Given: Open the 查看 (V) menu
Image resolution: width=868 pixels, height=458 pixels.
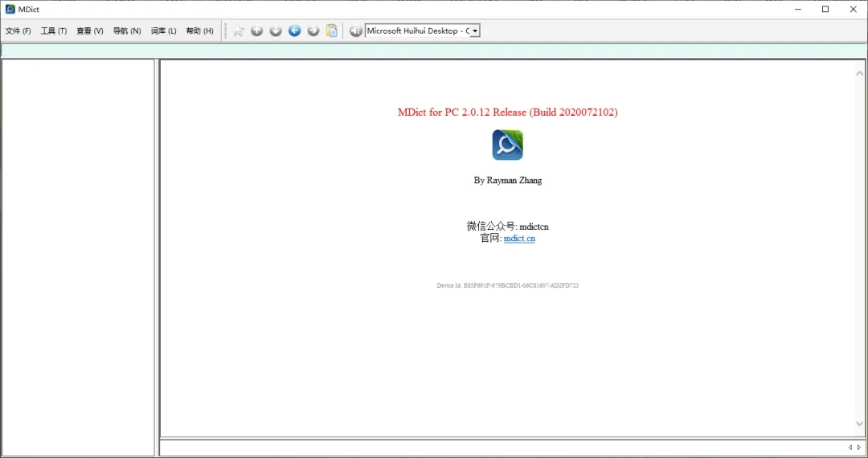Looking at the screenshot, I should point(90,31).
